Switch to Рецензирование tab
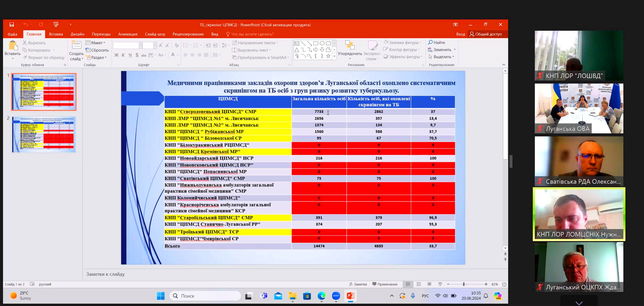The height and width of the screenshot is (306, 644). point(188,34)
